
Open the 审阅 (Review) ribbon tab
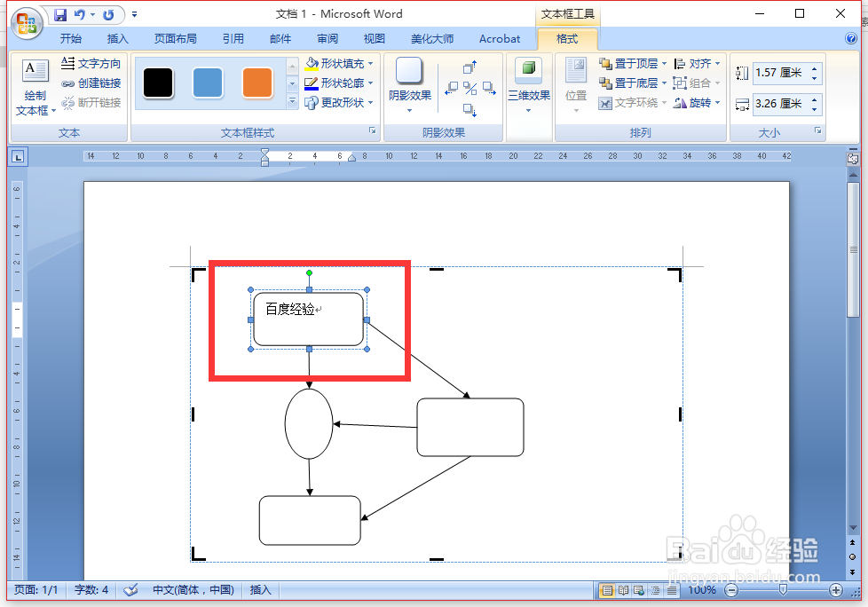tap(327, 38)
